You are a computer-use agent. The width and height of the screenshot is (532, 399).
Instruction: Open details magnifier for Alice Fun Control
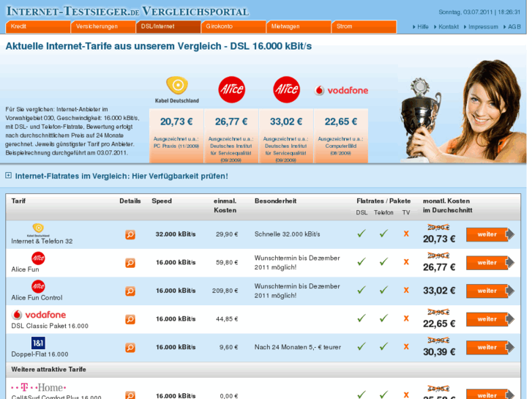click(x=130, y=291)
